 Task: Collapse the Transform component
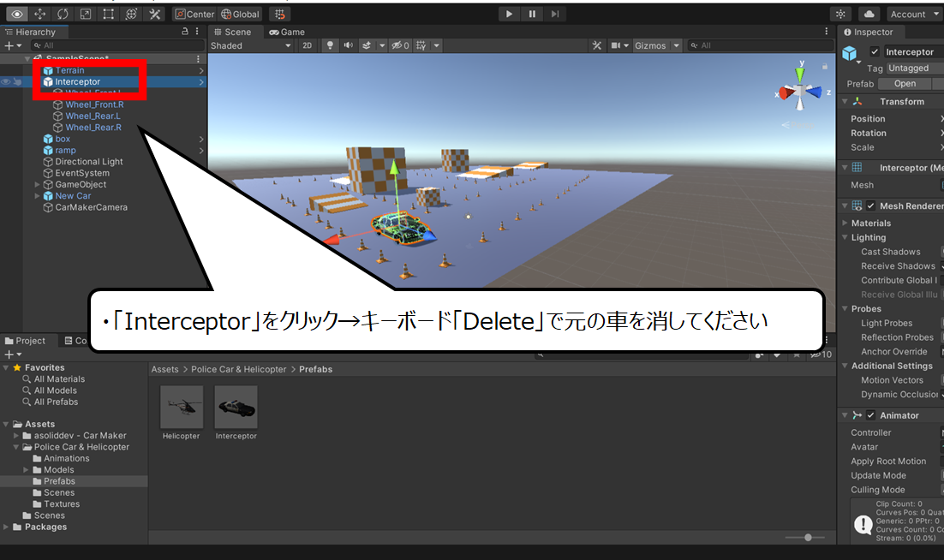(x=845, y=102)
